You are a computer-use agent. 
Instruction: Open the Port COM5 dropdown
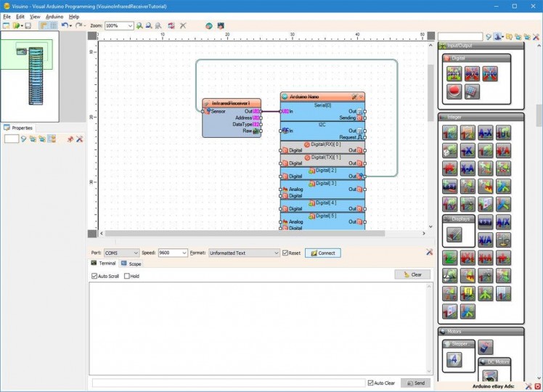click(135, 253)
